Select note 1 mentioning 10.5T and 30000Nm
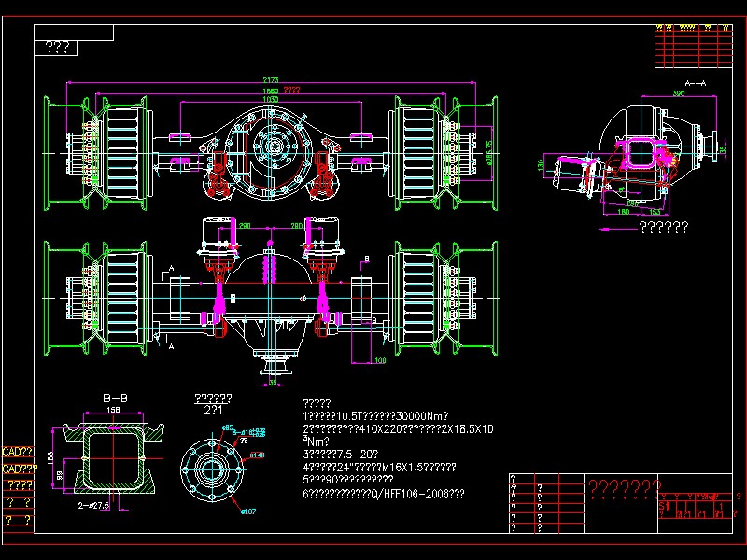This screenshot has height=560, width=747. click(375, 416)
